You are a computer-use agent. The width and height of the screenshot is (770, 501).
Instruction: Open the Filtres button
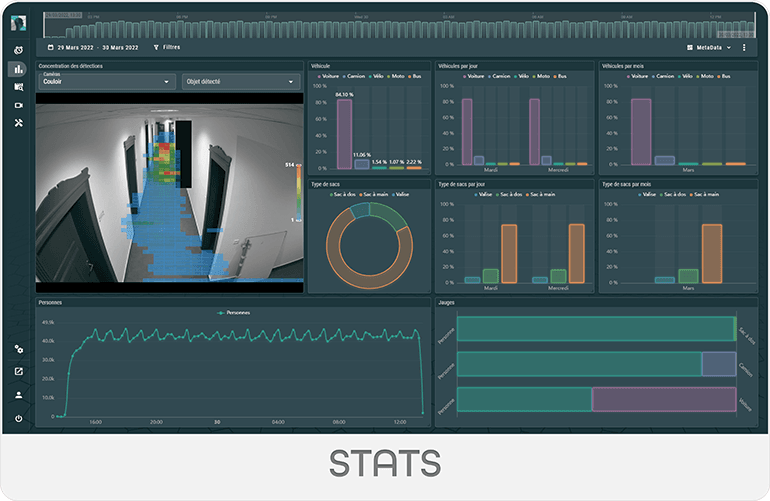(167, 47)
